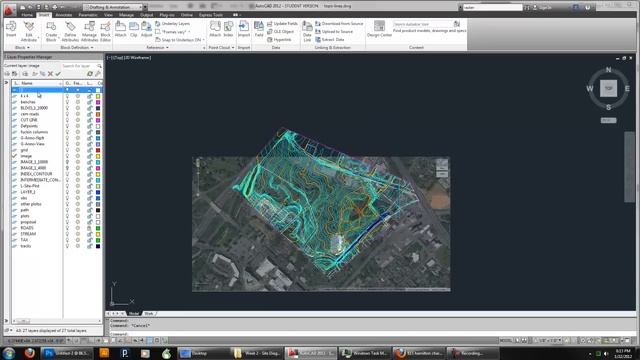
Task: Open the Drafting & Annotation workspace dropdown
Action: (x=113, y=7)
